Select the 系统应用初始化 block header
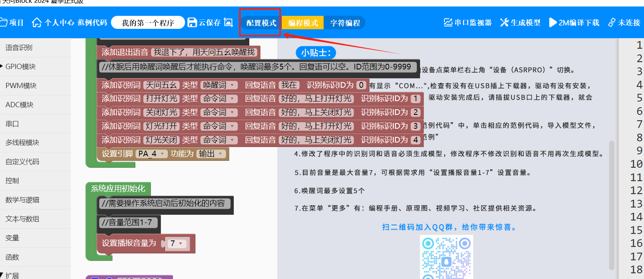The width and height of the screenshot is (644, 279). coord(118,188)
